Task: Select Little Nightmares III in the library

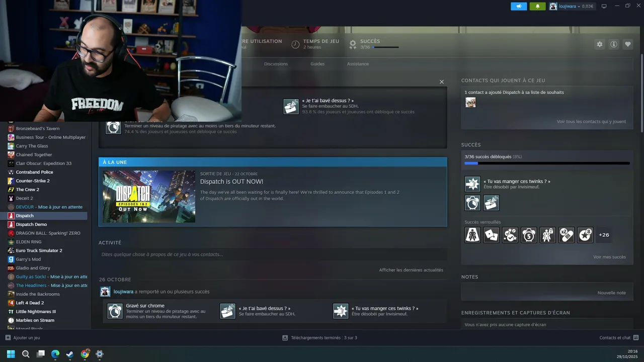Action: pos(36,312)
